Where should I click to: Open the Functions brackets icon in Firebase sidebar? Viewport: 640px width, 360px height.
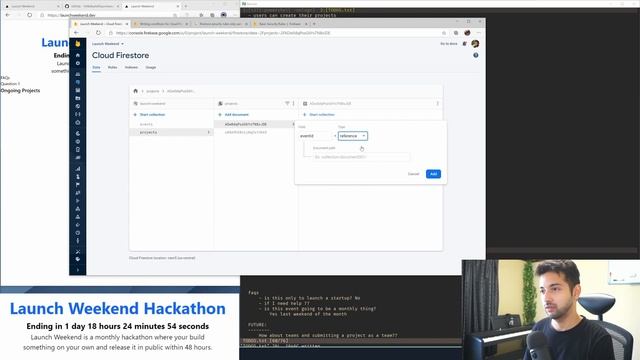click(78, 114)
